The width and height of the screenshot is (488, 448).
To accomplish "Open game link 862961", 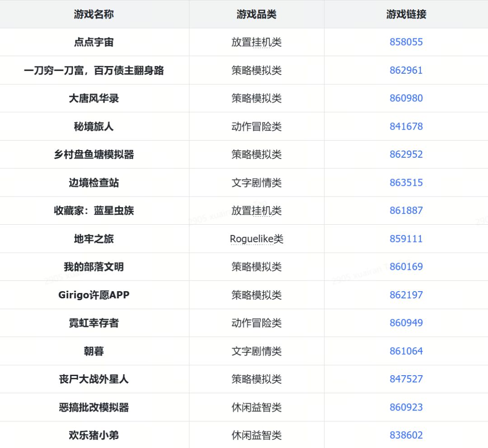I will click(406, 71).
